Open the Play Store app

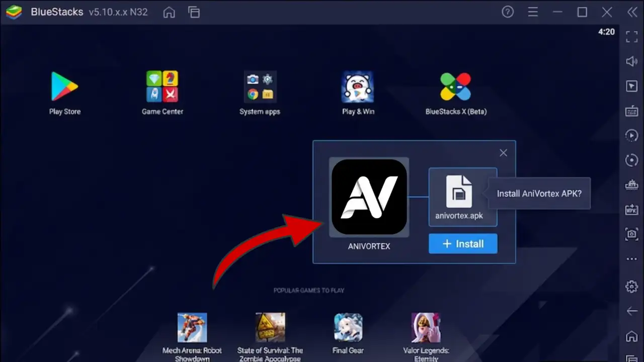click(64, 86)
